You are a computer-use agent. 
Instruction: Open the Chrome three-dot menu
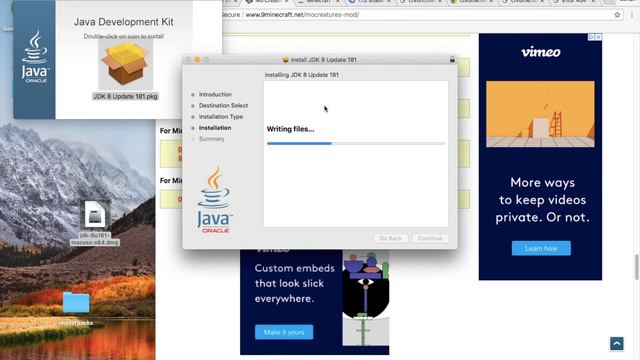632,15
